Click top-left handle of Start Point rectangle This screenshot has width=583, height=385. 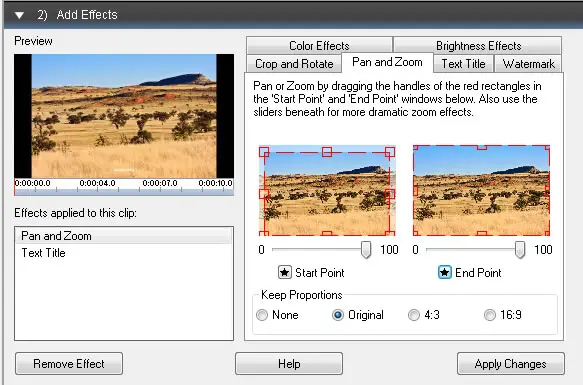[x=264, y=152]
